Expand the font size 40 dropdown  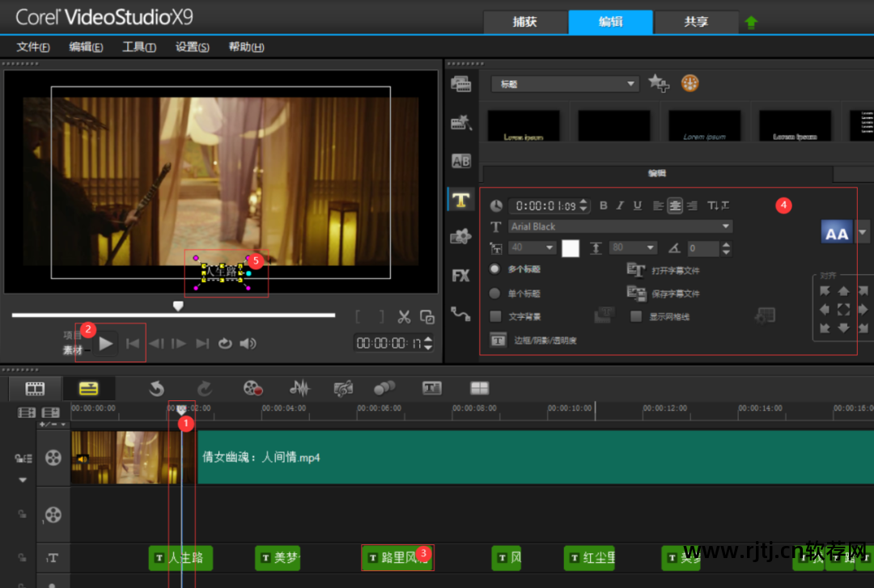[548, 247]
